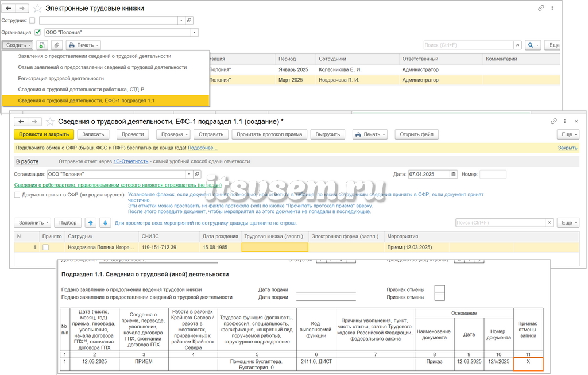Move employee row down with blue arrow
The image size is (588, 375).
106,223
